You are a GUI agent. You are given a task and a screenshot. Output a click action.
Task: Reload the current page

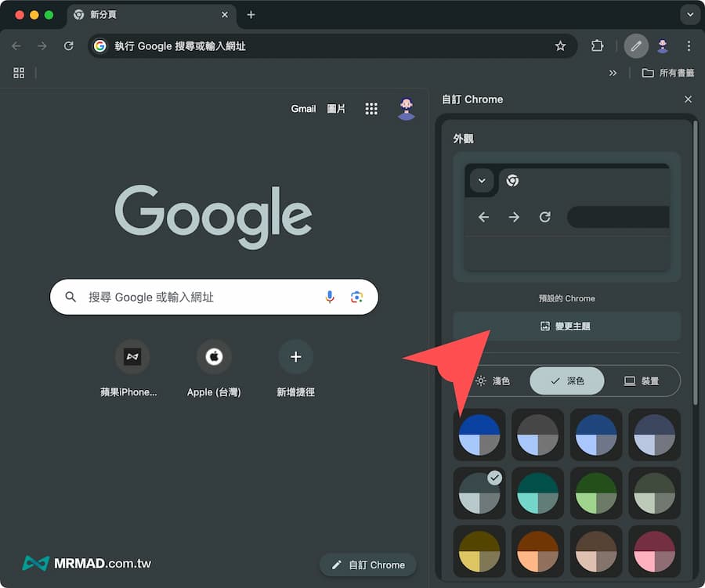click(x=69, y=46)
